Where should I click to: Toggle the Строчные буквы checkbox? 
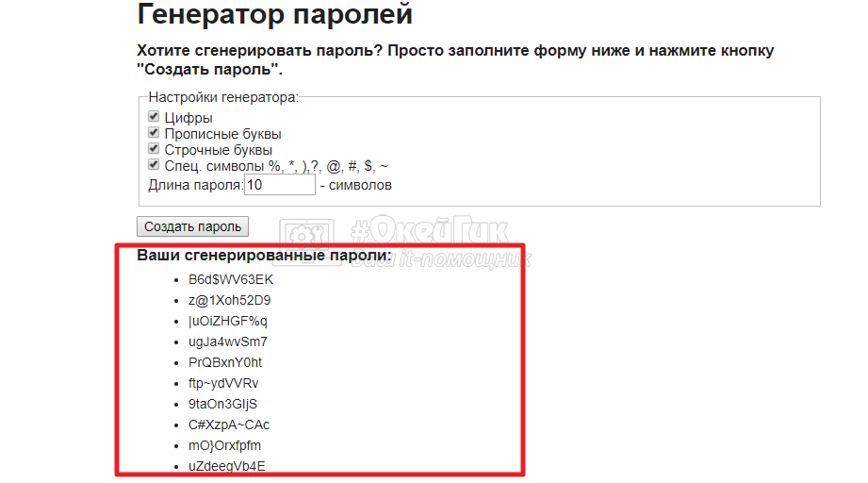tap(154, 148)
